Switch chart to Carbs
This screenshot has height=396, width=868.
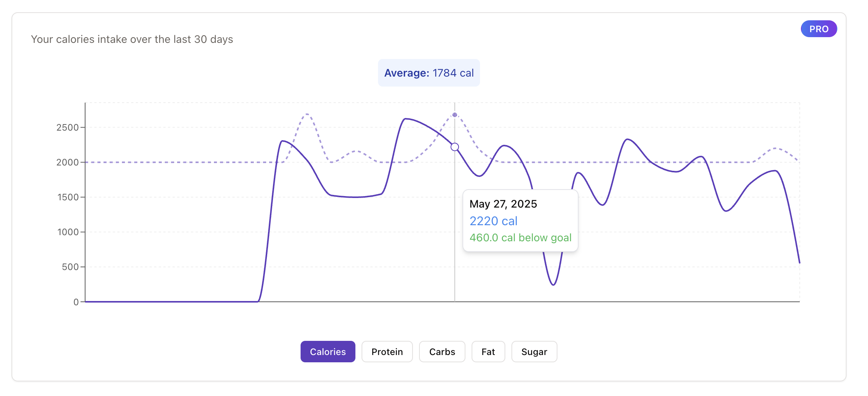442,352
